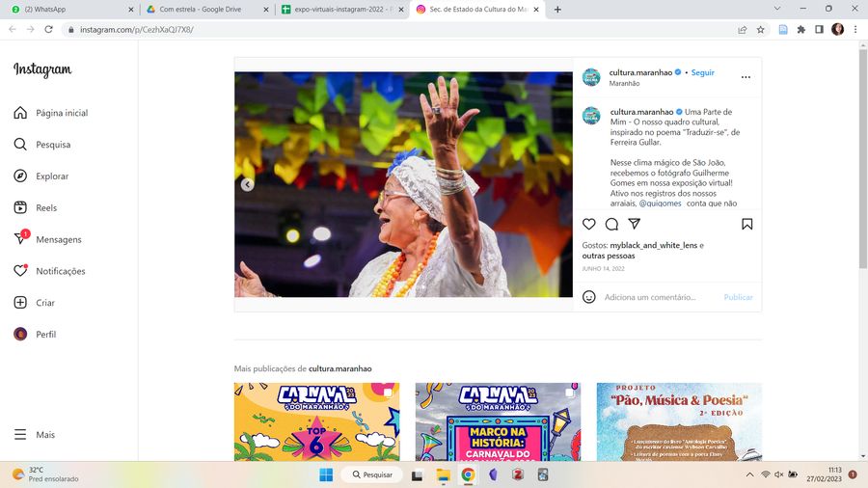Open Pão, Música & Poesia post thumbnail

(x=679, y=421)
